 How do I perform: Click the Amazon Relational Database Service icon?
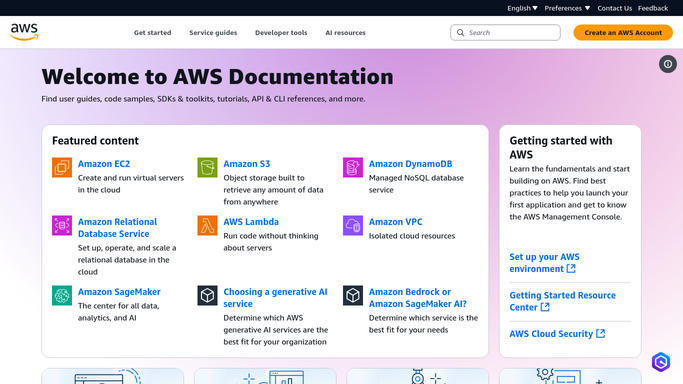coord(62,226)
